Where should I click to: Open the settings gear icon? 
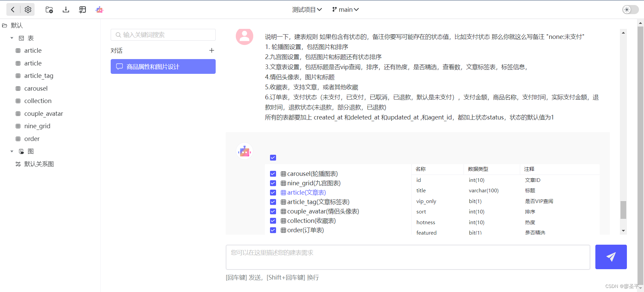pos(28,9)
